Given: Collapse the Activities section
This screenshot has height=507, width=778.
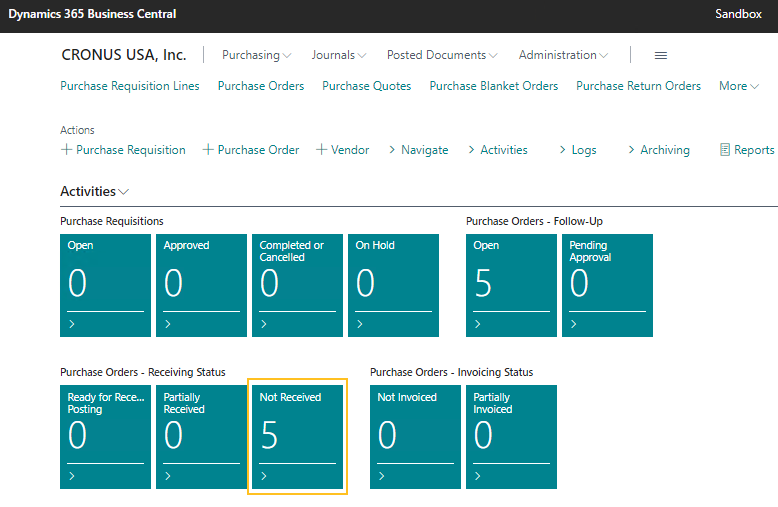Looking at the screenshot, I should click(x=94, y=191).
